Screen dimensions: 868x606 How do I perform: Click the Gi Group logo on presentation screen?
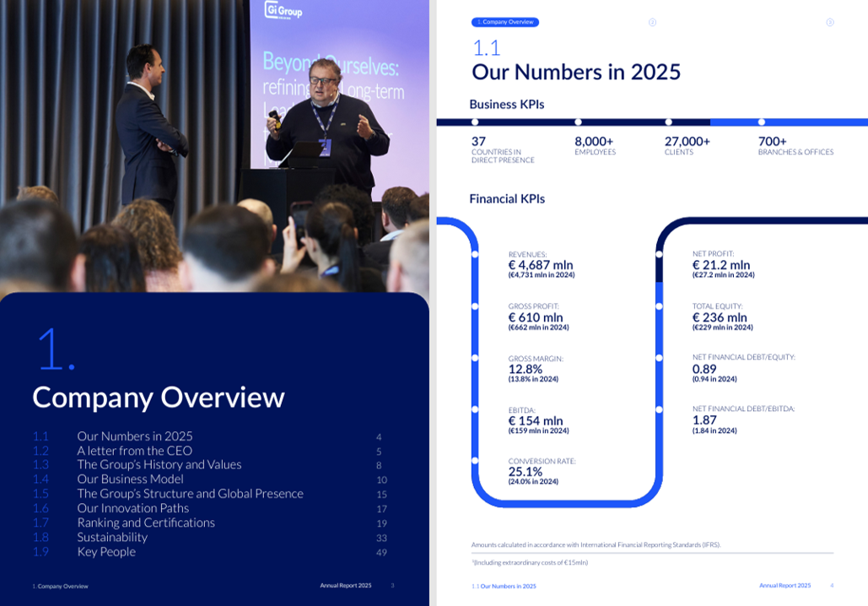283,10
